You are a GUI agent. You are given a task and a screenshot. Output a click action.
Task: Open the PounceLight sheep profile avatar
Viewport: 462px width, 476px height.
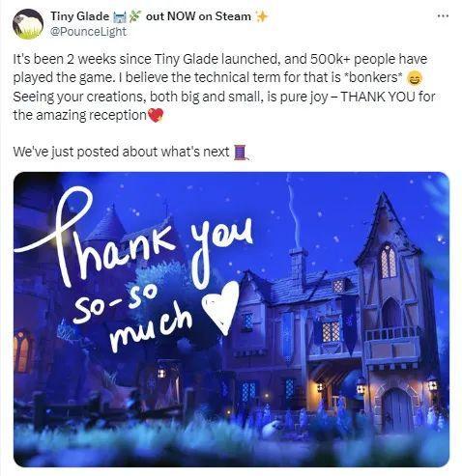coord(28,24)
